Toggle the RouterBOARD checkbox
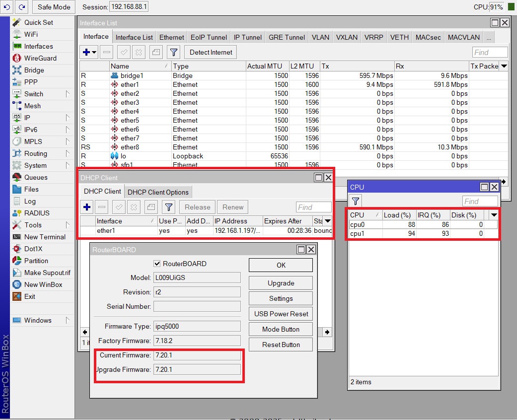Image resolution: width=517 pixels, height=420 pixels. coord(157,264)
